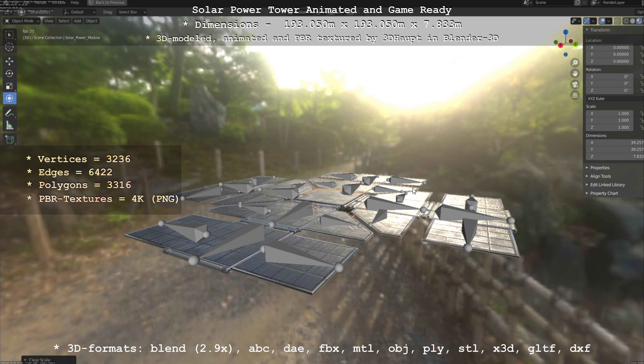644x364 pixels.
Task: Select the Scale tool
Action: tap(9, 86)
